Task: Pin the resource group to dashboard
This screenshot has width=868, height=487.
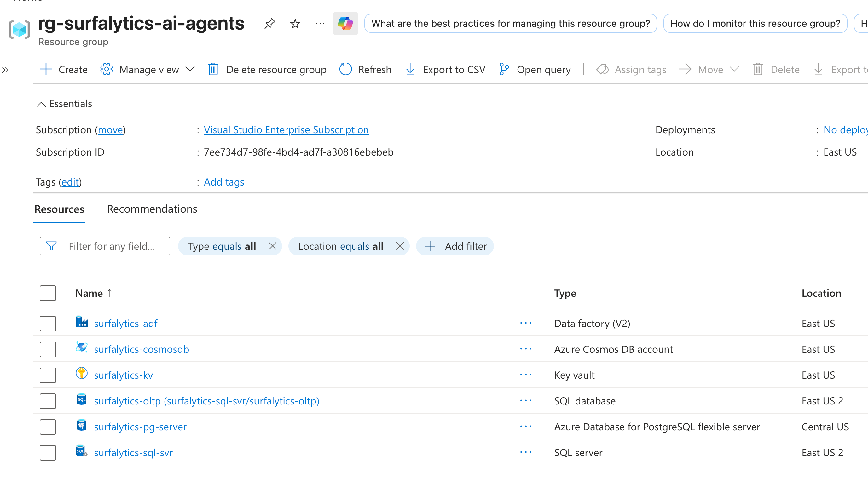Action: pos(269,23)
